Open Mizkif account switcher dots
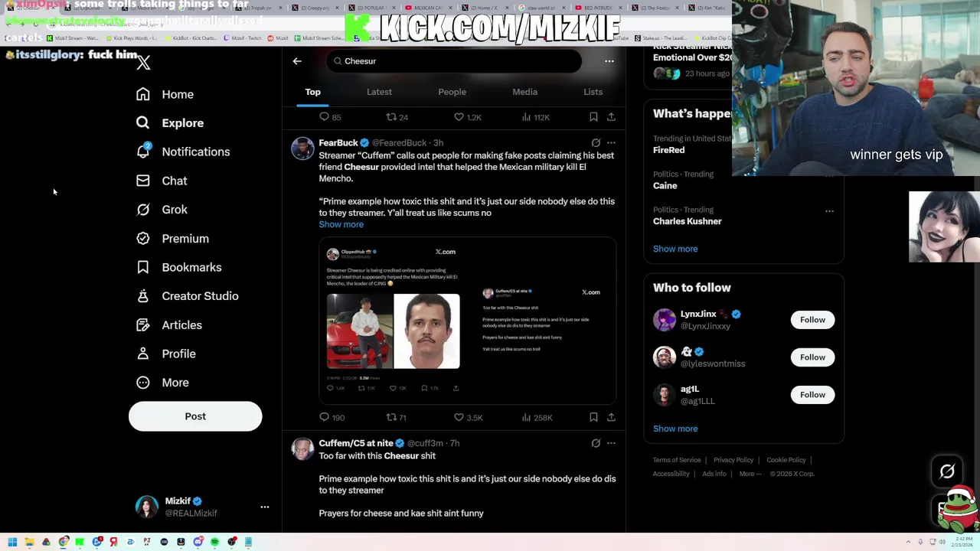The image size is (980, 551). tap(265, 507)
